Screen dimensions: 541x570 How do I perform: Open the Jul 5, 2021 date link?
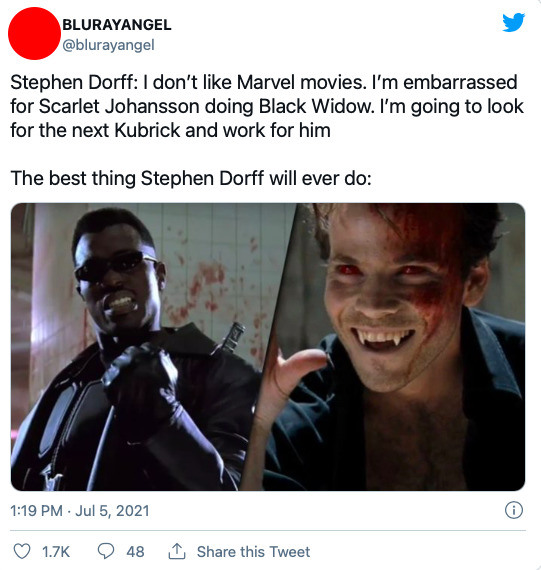[112, 511]
